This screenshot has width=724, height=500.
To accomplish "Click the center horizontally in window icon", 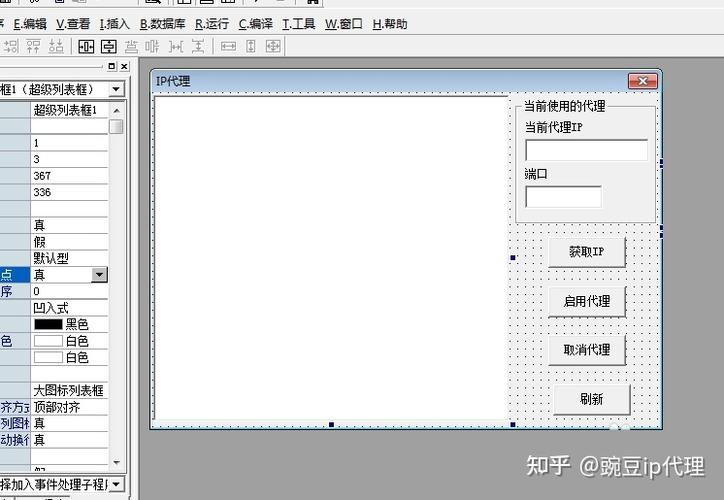I will point(86,46).
